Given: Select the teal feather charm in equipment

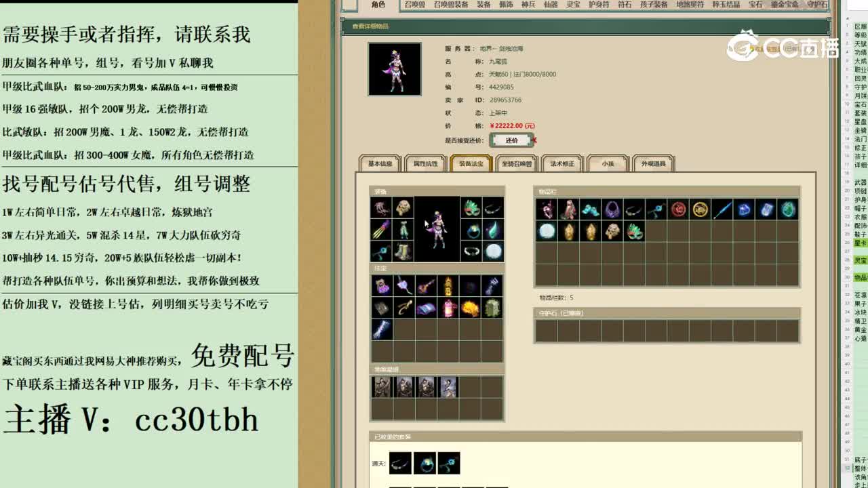Looking at the screenshot, I should coord(493,229).
